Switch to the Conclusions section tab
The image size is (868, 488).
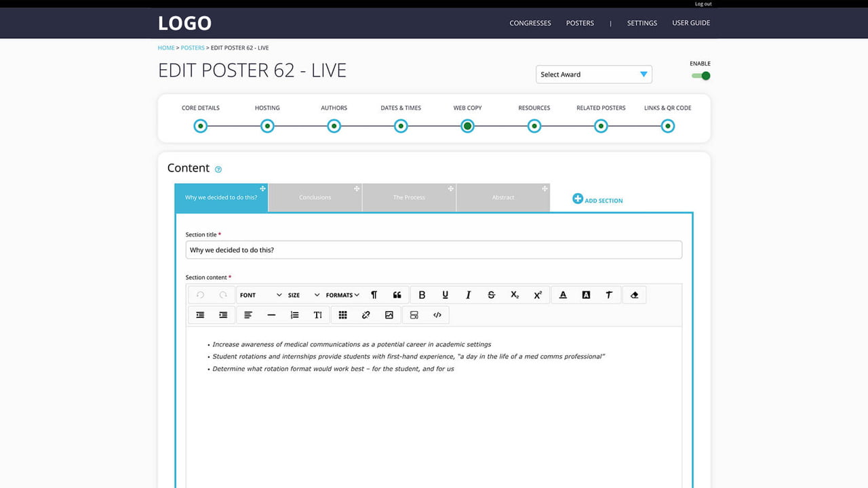tap(315, 197)
